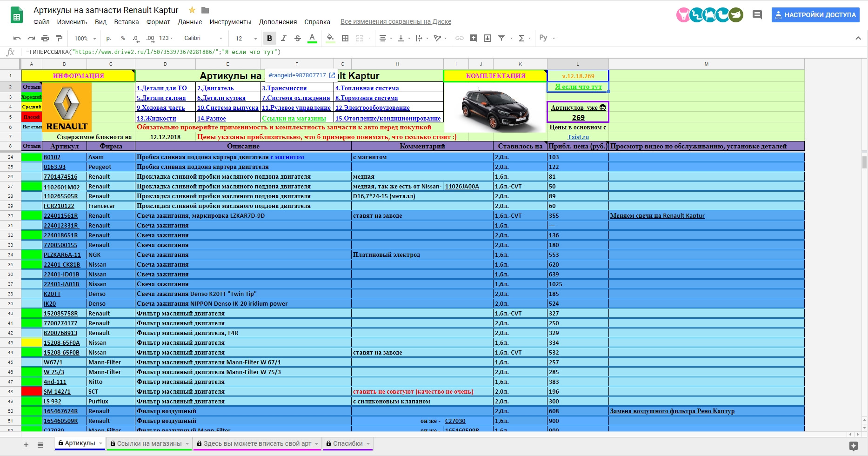Open article link 7701474516
Image resolution: width=868 pixels, height=456 pixels.
[60, 176]
